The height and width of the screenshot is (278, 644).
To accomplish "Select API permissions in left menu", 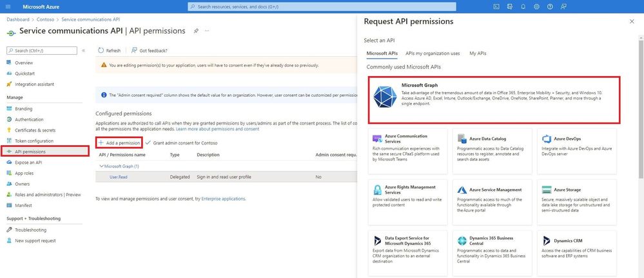I will click(x=44, y=152).
